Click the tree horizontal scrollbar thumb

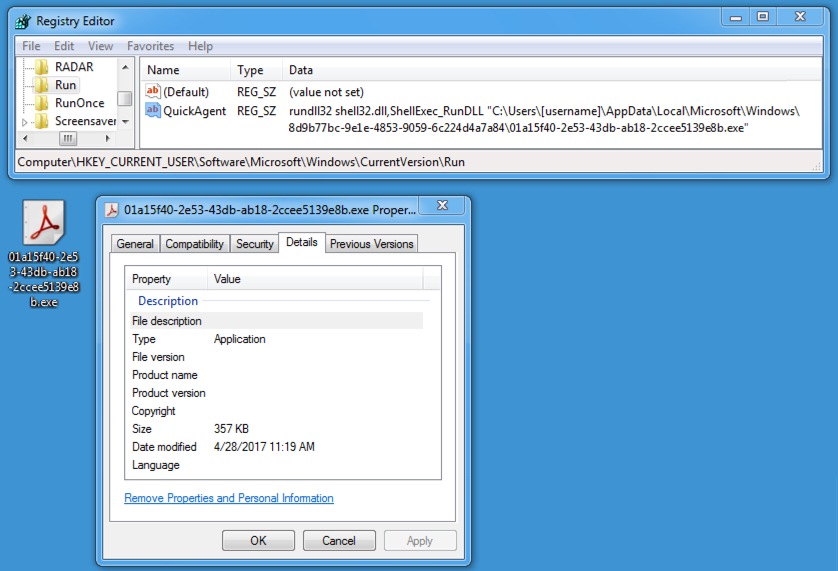pyautogui.click(x=67, y=138)
